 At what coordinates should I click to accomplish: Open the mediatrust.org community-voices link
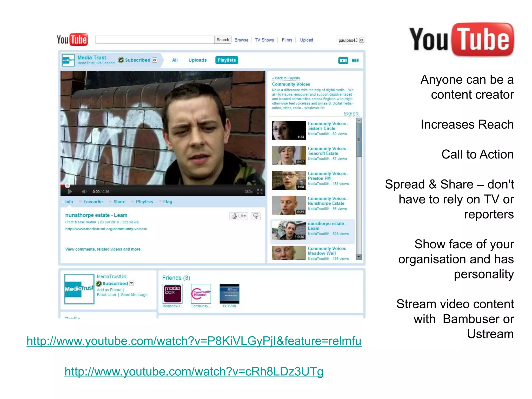click(x=106, y=229)
